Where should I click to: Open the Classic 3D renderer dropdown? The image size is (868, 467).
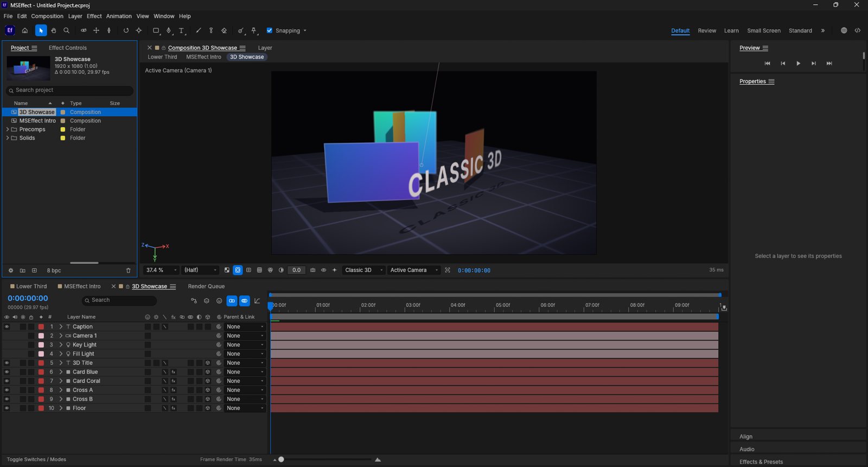coord(363,270)
